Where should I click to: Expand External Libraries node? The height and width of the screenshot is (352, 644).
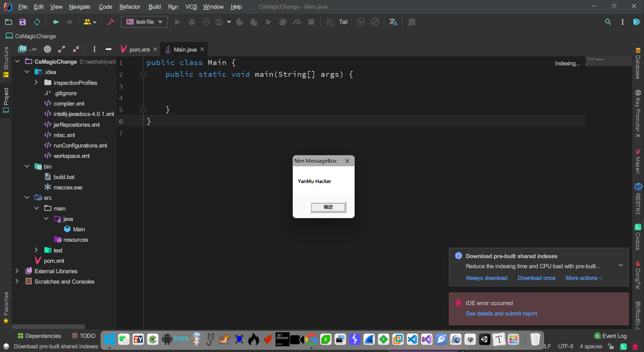point(17,271)
